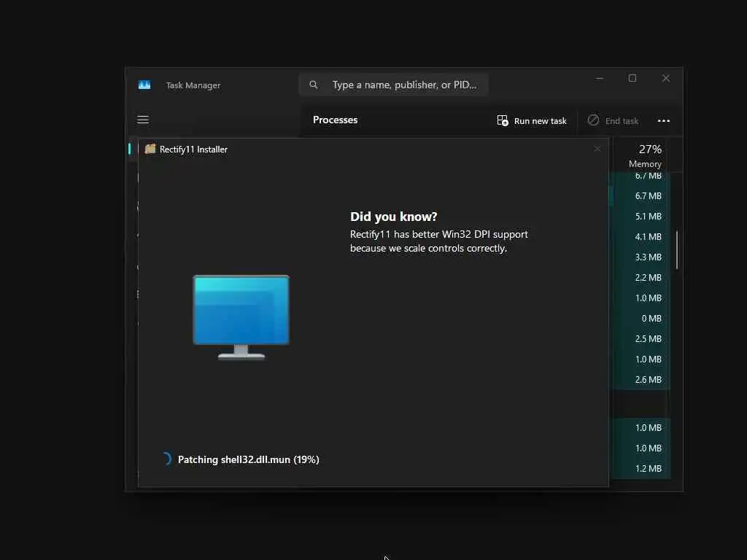
Task: Minimize the Task Manager window
Action: pyautogui.click(x=600, y=78)
